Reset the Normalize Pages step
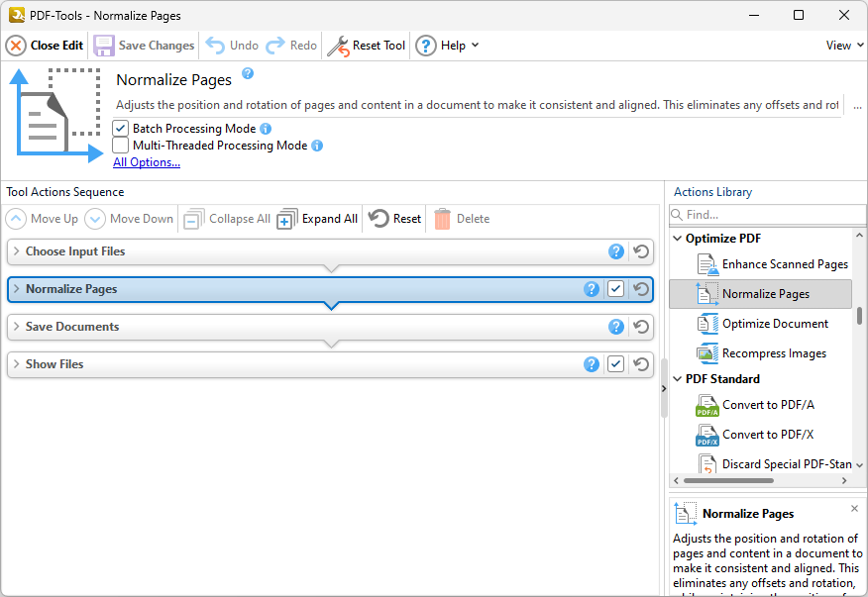The image size is (868, 597). tap(641, 289)
